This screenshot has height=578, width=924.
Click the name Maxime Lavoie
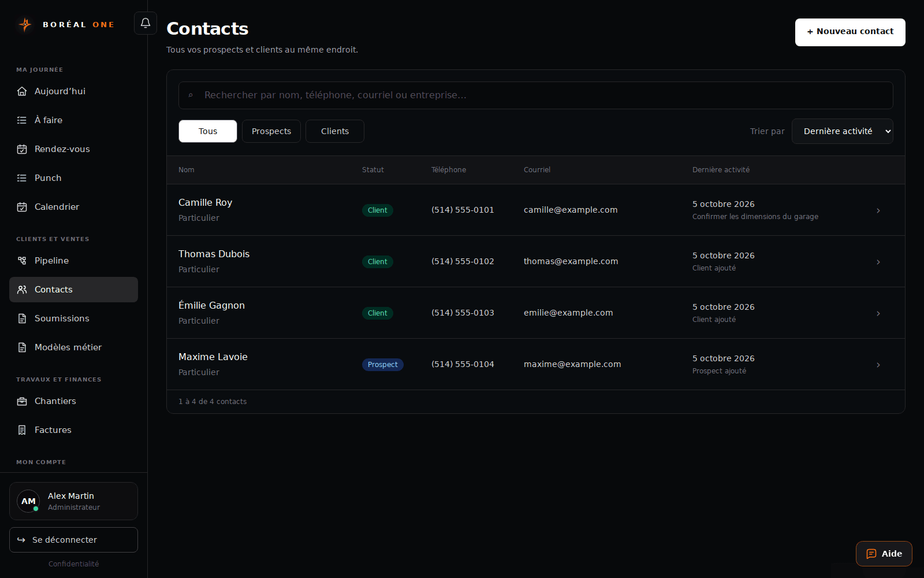coord(213,357)
